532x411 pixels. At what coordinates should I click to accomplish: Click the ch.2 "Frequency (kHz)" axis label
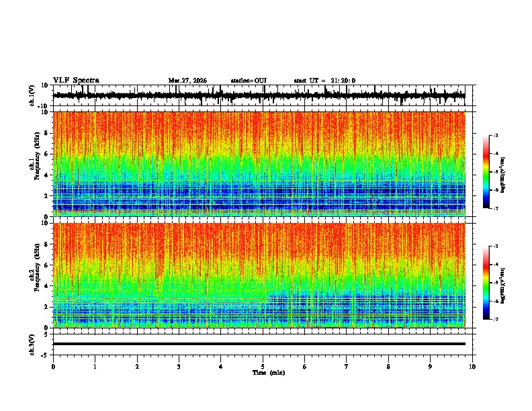[x=37, y=267]
